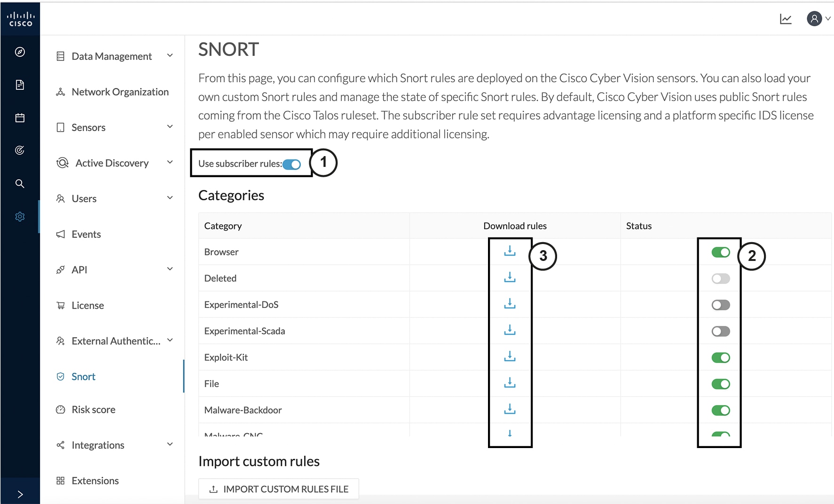
Task: Expand the API chevron
Action: point(170,269)
